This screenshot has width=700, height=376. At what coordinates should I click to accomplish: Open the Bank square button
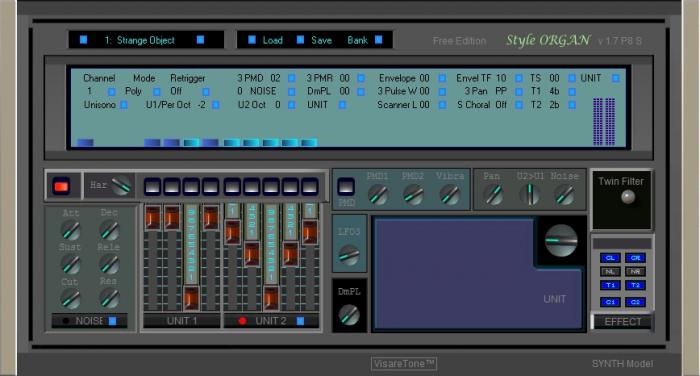[x=379, y=40]
